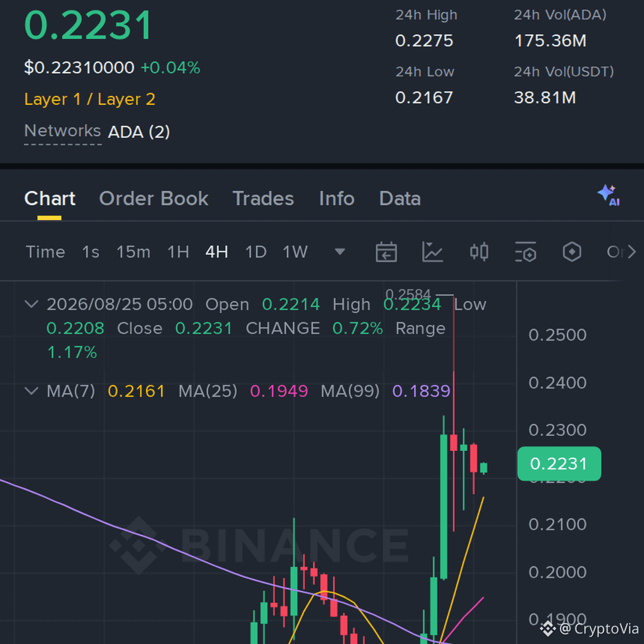Viewport: 644px width, 644px height.
Task: Click the $0.22310000 USD price
Action: (x=79, y=67)
